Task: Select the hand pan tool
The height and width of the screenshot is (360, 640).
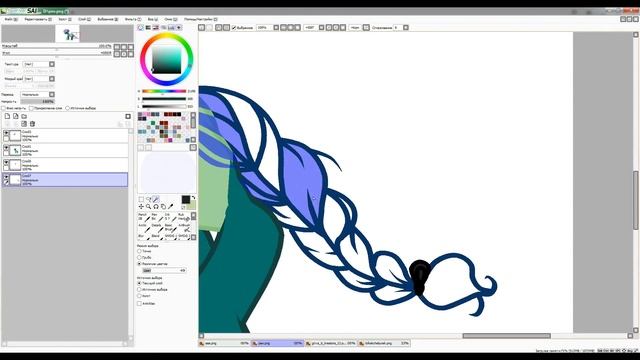Action: point(163,207)
